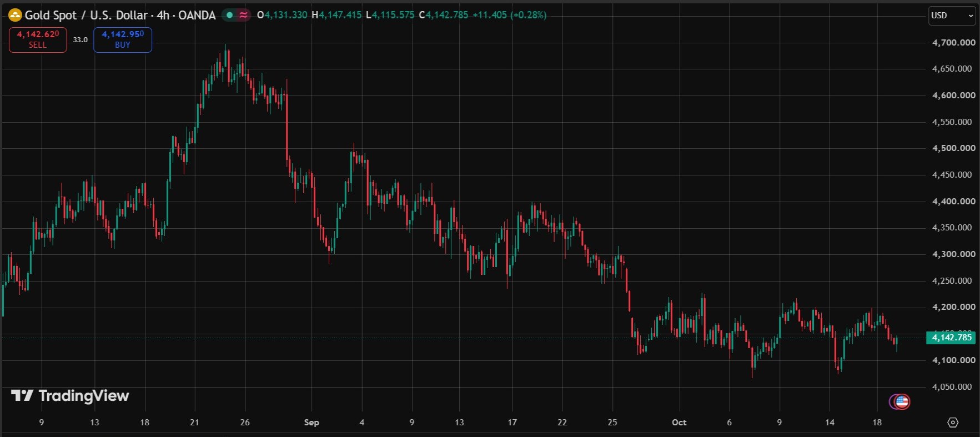Click the 26 date label on time axis
The image size is (980, 437).
point(245,423)
